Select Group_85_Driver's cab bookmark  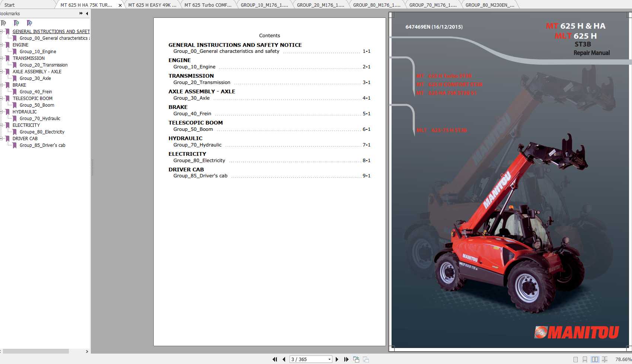click(42, 145)
